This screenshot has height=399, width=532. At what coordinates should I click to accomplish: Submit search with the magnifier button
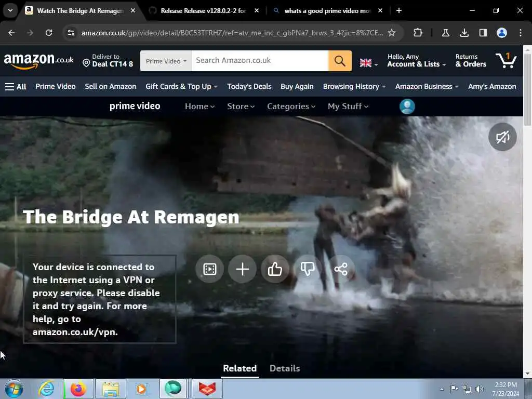click(x=340, y=61)
